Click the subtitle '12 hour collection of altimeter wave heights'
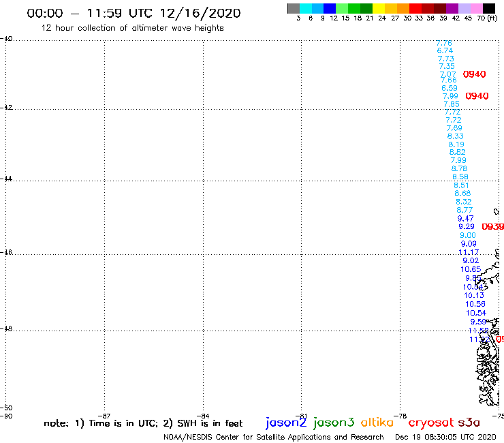504x443 pixels. (132, 28)
